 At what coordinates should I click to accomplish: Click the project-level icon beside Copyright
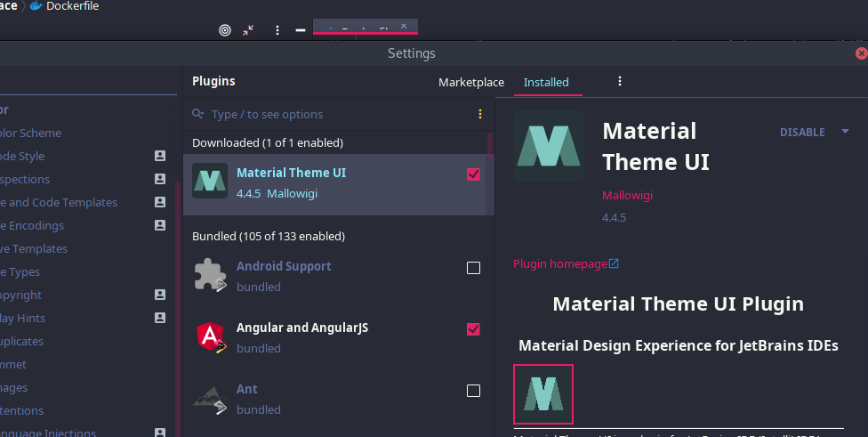[160, 295]
